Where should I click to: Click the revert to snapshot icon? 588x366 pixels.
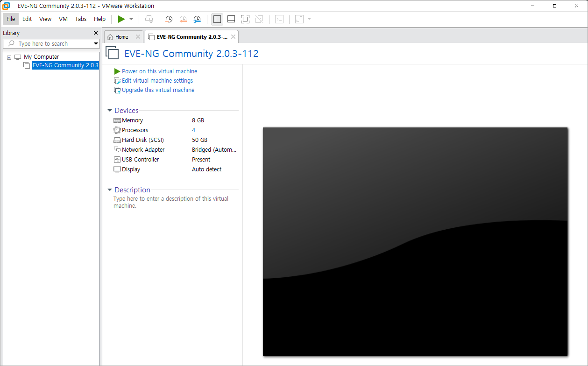point(183,19)
